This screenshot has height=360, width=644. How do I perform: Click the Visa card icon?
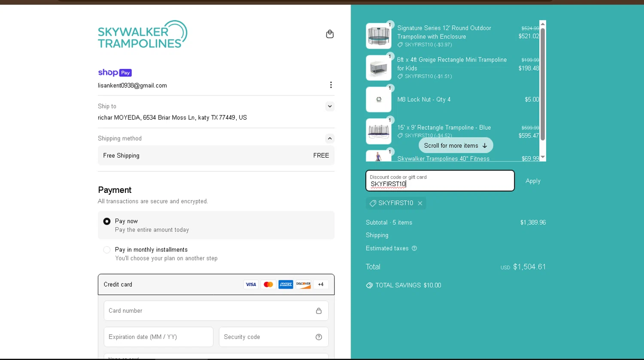pos(251,284)
